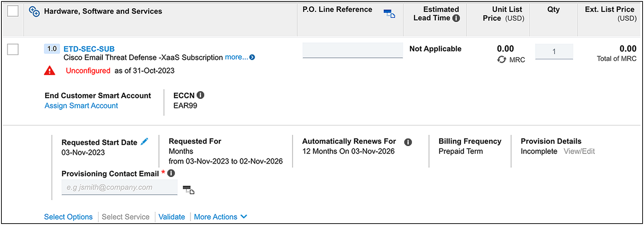This screenshot has height=225, width=644.
Task: Click the Qty input field
Action: pyautogui.click(x=554, y=51)
